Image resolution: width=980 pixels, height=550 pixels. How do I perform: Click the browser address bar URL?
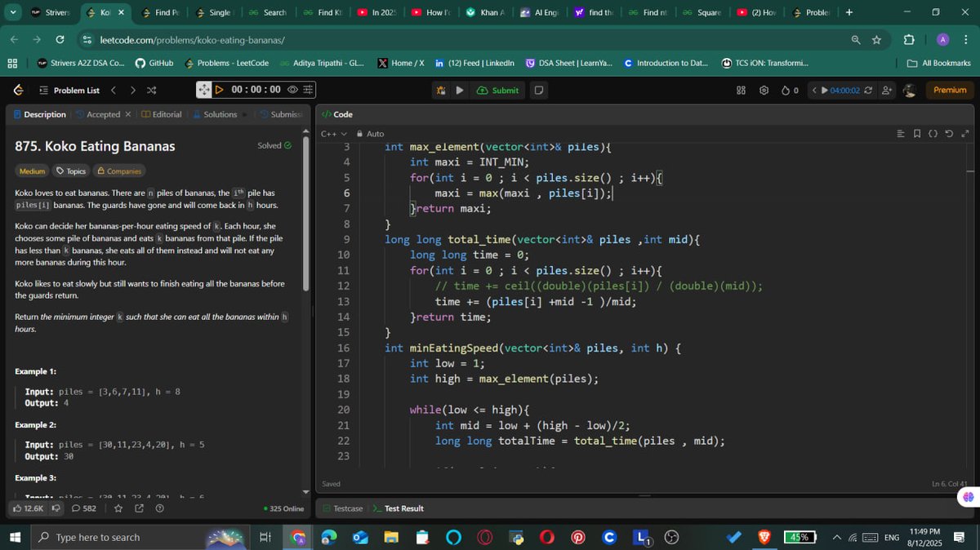[x=193, y=40]
